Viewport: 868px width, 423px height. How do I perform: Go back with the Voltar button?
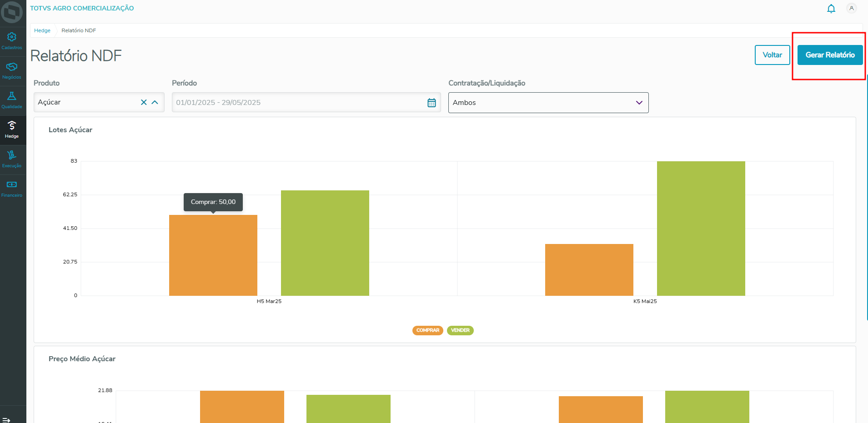(x=772, y=55)
